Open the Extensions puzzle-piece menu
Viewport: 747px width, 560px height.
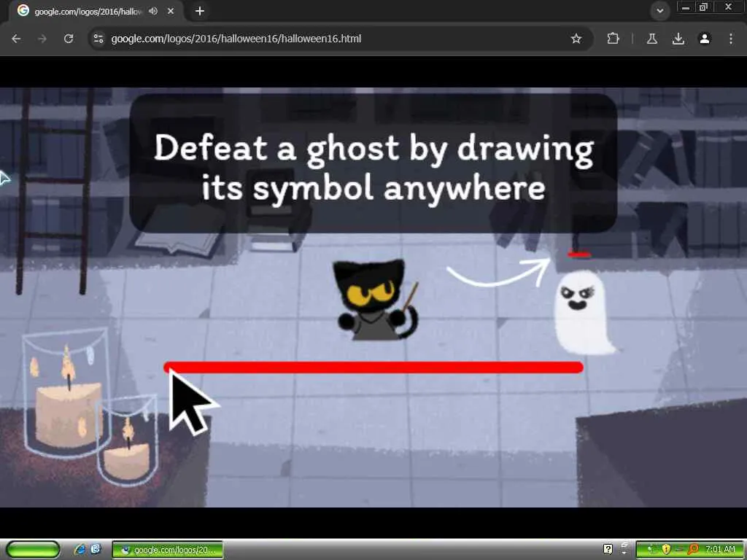(613, 39)
